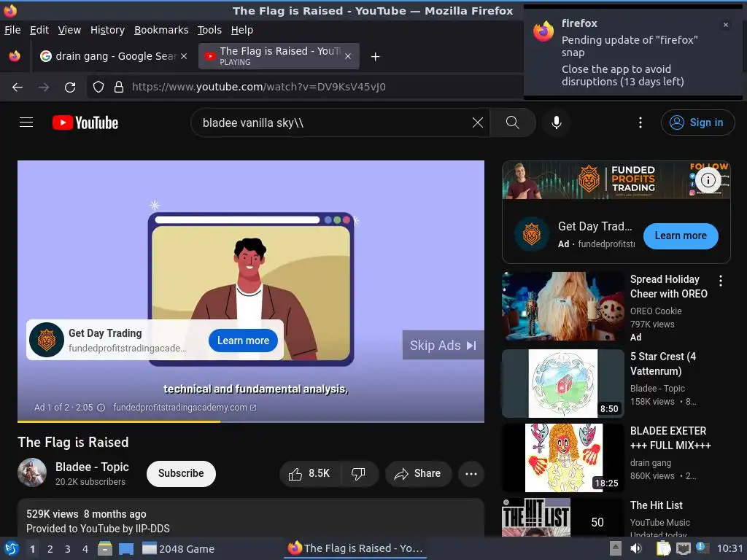Click Learn more on video ad overlay
The width and height of the screenshot is (747, 560).
[x=243, y=341]
